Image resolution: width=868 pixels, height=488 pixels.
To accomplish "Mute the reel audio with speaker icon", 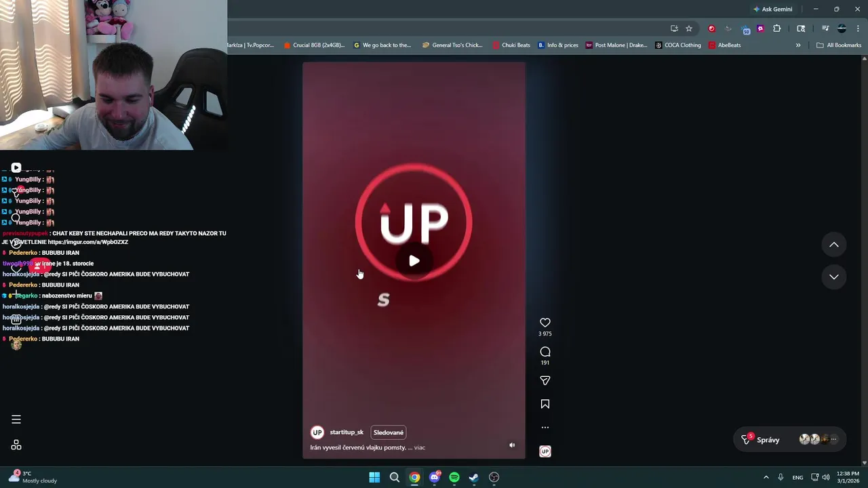I will 512,445.
